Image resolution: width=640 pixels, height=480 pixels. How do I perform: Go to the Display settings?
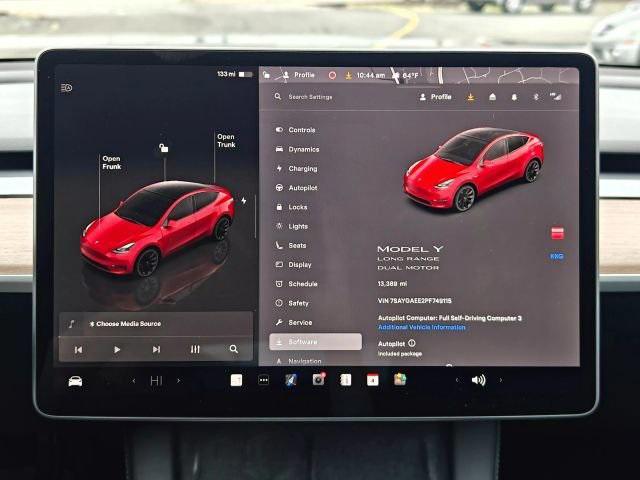point(294,264)
